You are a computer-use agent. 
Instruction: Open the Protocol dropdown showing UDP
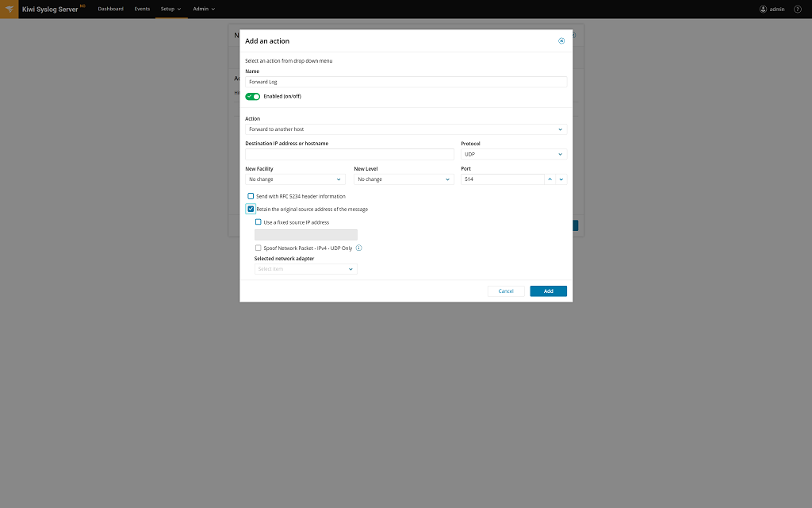[x=514, y=154]
